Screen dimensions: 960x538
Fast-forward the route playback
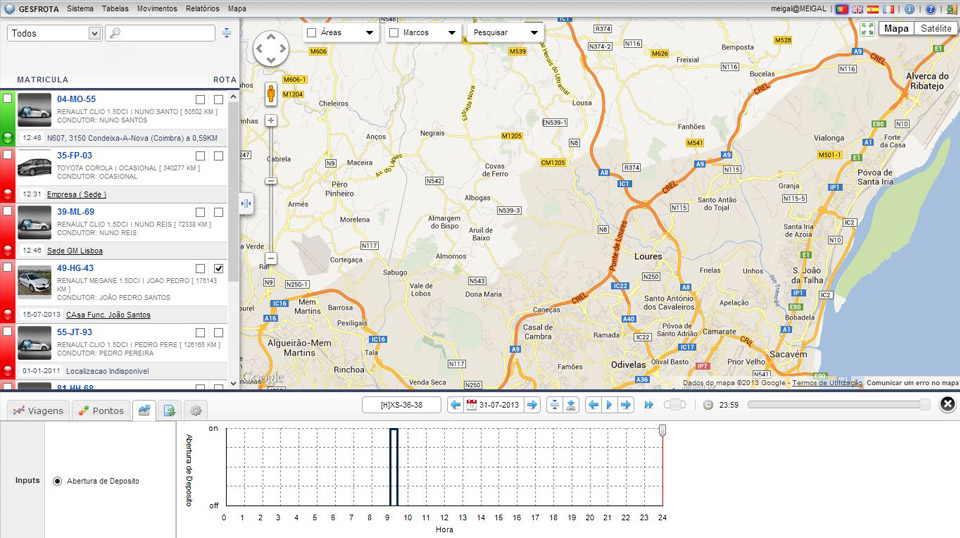(x=648, y=405)
